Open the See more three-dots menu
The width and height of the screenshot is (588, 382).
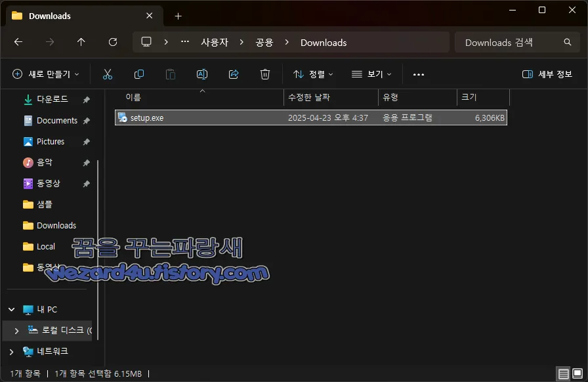419,74
